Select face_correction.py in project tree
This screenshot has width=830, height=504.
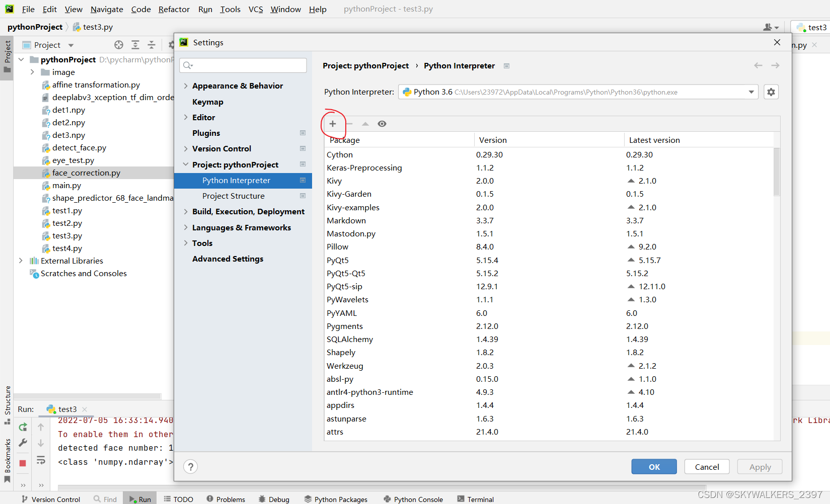pyautogui.click(x=86, y=173)
